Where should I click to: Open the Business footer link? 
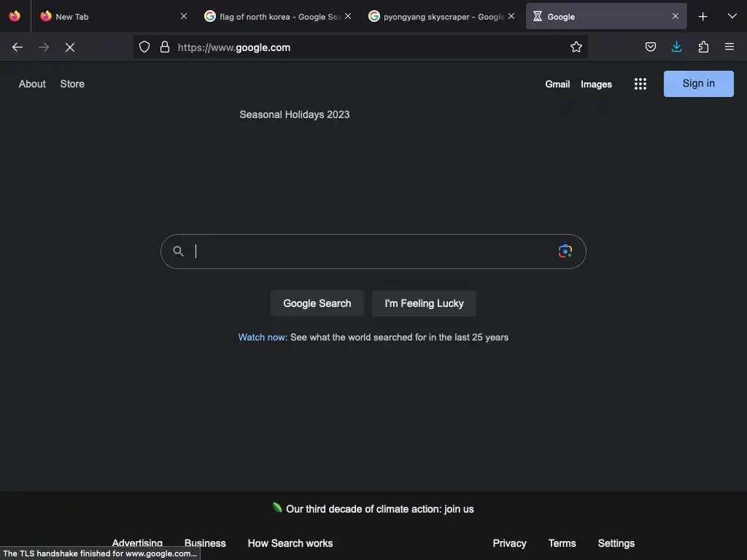pyautogui.click(x=205, y=542)
